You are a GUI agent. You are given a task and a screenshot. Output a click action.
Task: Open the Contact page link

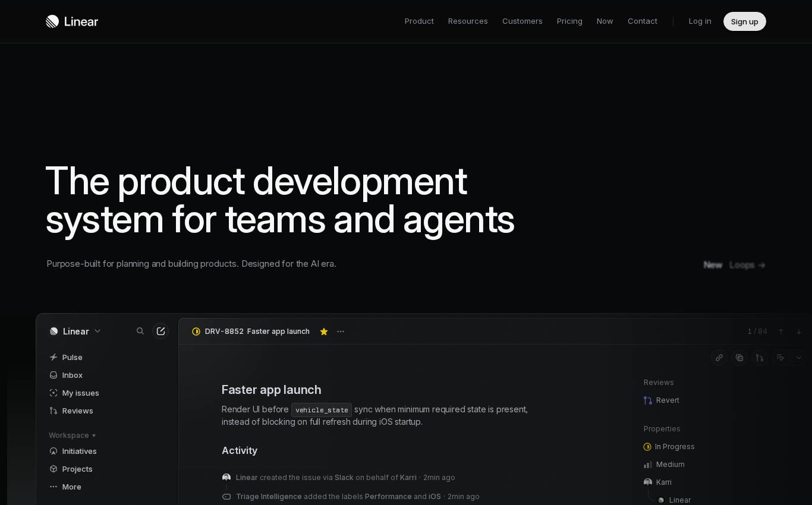point(643,21)
